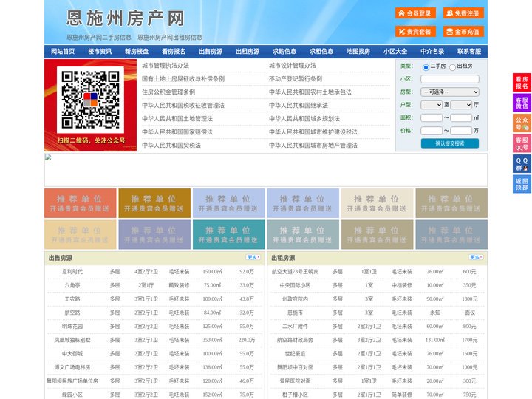Open 求租信息 navigation item
The image size is (532, 399).
pyautogui.click(x=321, y=52)
